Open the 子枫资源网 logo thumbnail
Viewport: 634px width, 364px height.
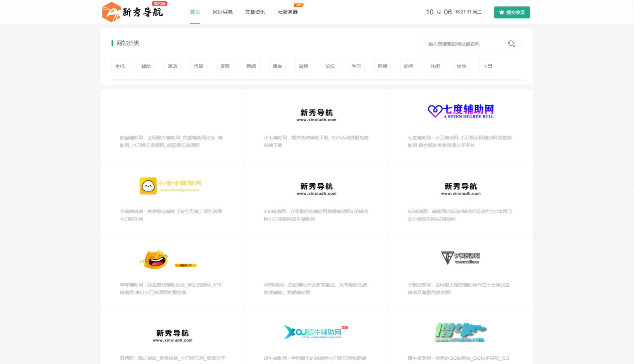460,257
